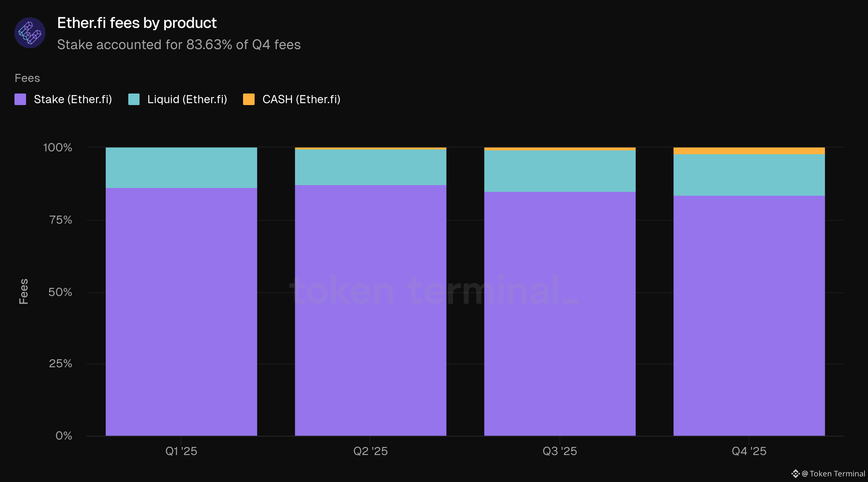Click the CASH (Ether.fi) legend label
The height and width of the screenshot is (482, 868).
(301, 99)
